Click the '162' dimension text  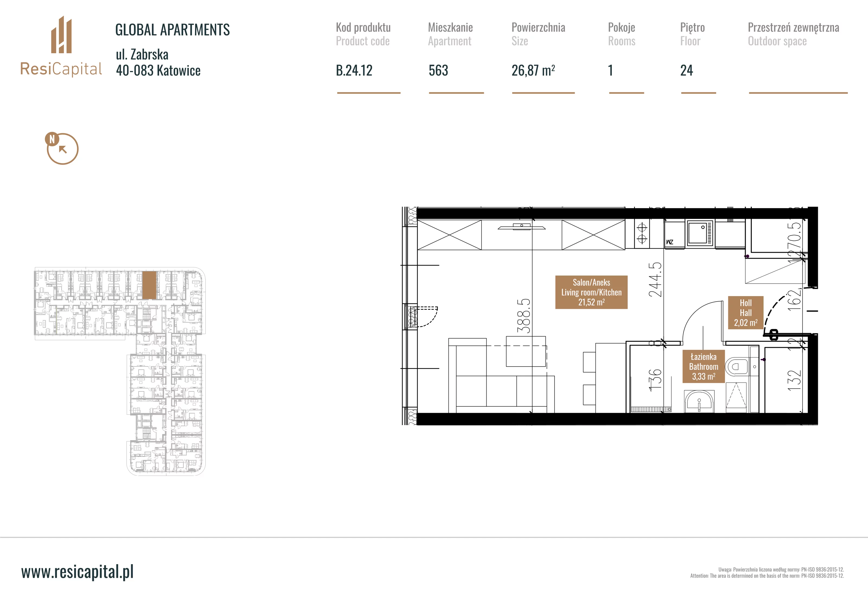point(794,301)
